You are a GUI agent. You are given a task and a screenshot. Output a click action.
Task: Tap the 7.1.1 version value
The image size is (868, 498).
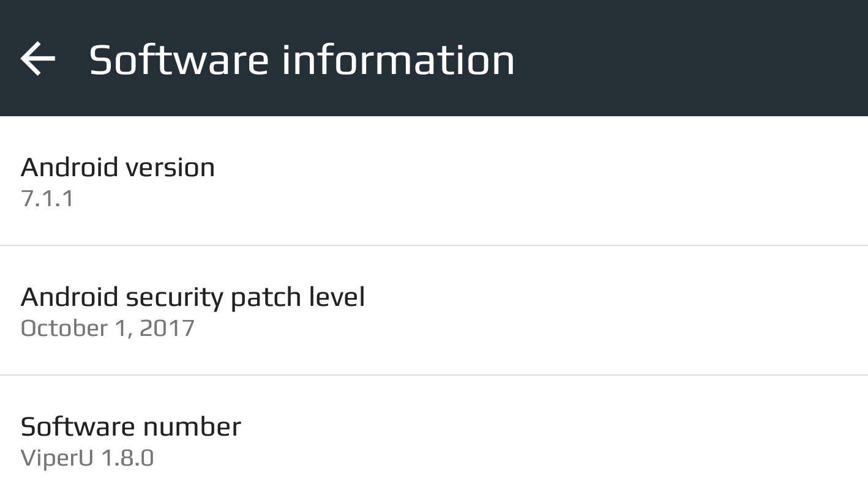point(47,199)
